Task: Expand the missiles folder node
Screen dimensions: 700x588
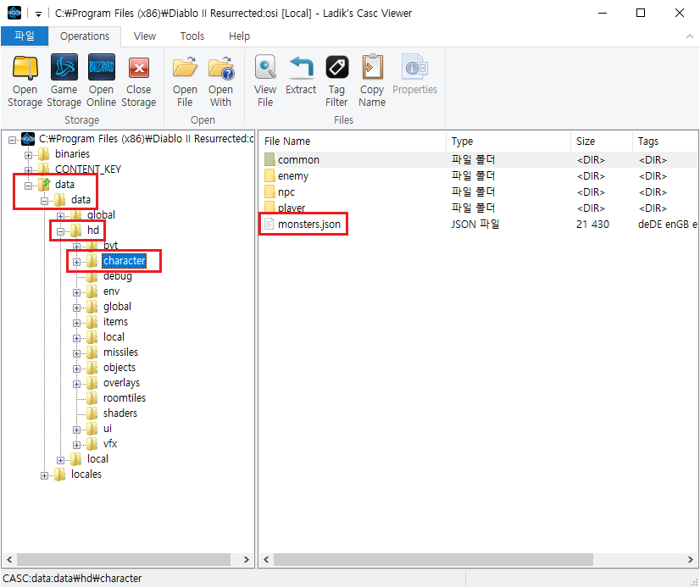Action: point(76,353)
